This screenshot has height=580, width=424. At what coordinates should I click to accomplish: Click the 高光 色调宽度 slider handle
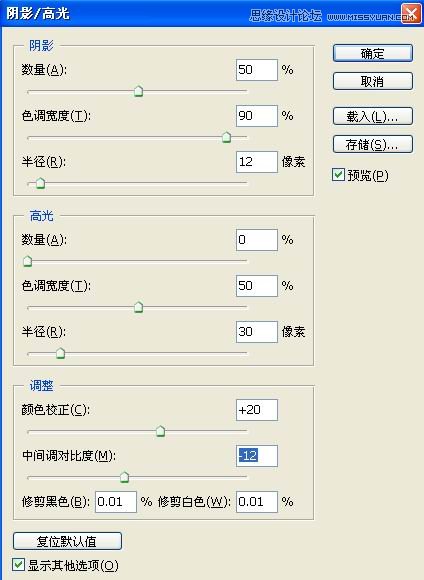pyautogui.click(x=138, y=307)
